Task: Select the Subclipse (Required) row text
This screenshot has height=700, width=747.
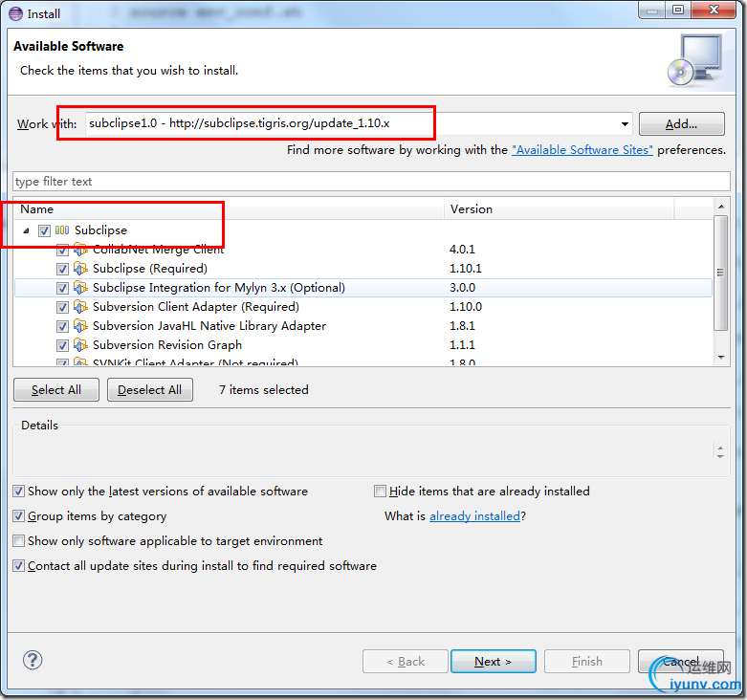Action: point(150,269)
